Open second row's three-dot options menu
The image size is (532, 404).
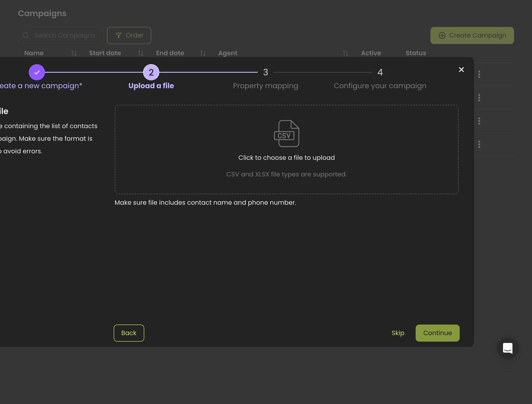[x=479, y=98]
